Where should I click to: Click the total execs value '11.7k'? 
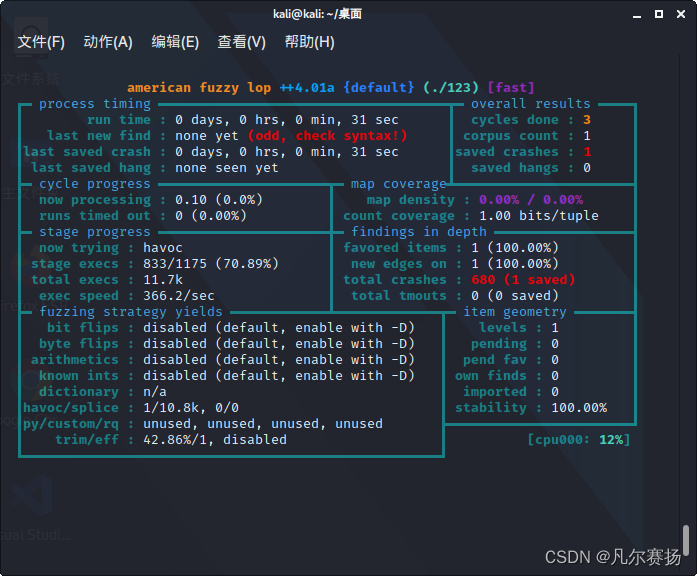tap(163, 280)
